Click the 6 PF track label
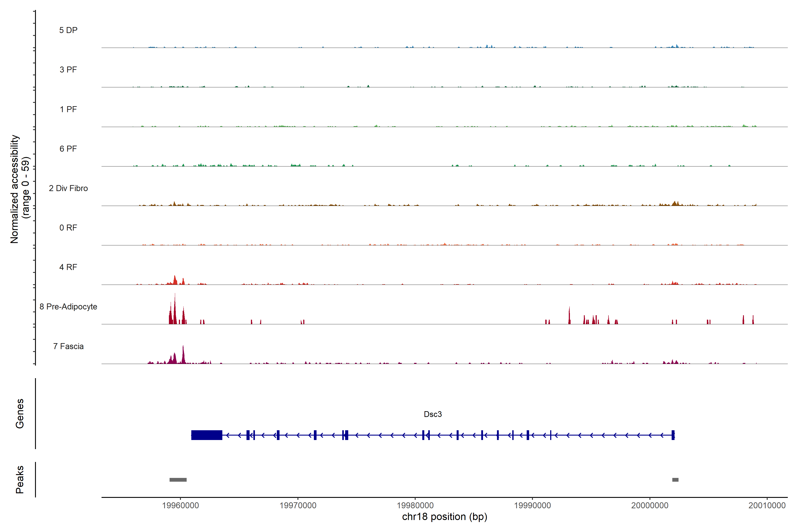This screenshot has height=532, width=798. point(68,149)
